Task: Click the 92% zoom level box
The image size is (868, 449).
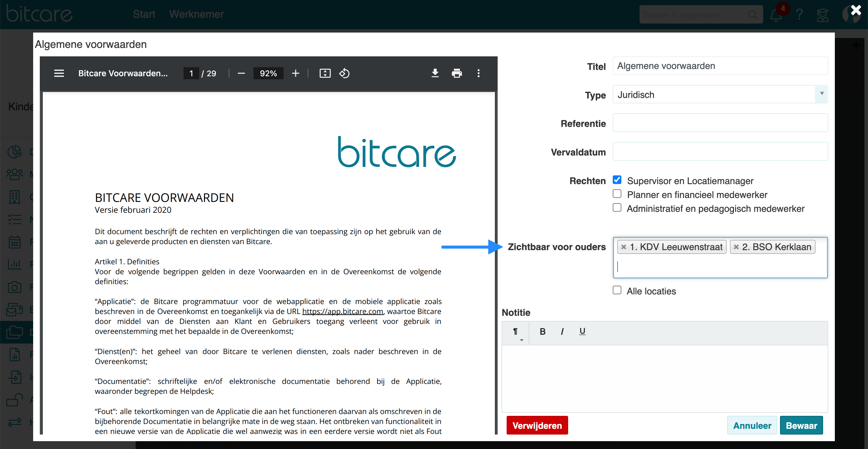Action: [x=268, y=73]
